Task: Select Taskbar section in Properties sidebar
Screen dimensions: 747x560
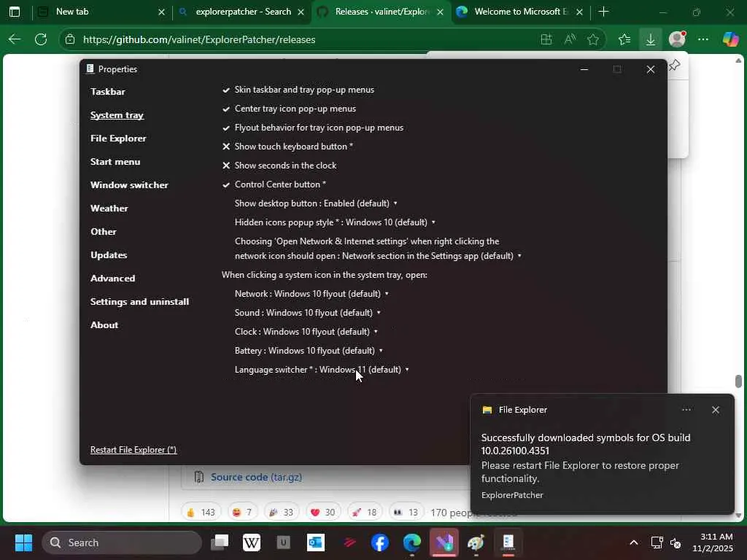Action: 108,91
